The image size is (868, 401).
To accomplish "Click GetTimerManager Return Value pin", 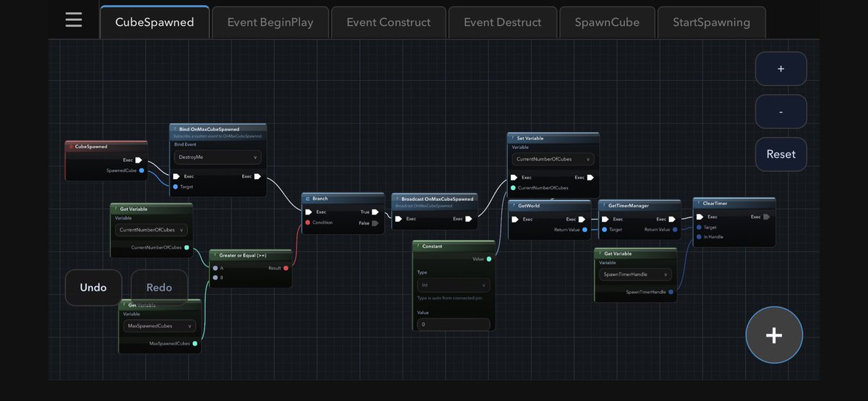I will click(x=675, y=230).
